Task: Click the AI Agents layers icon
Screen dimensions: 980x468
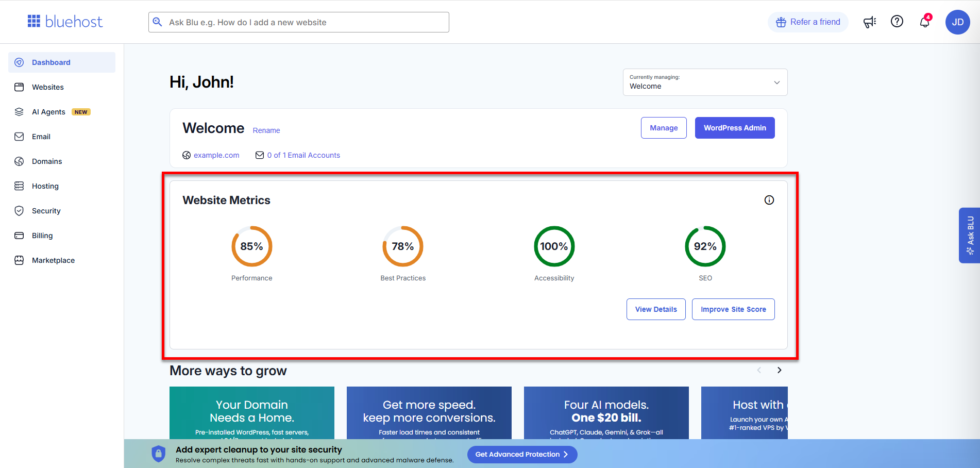Action: [x=19, y=112]
